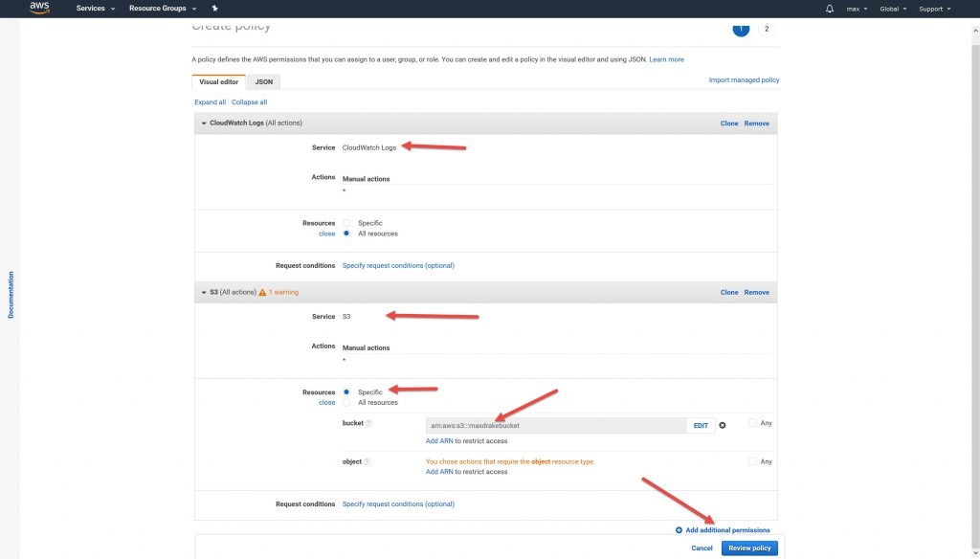Viewport: 980px width, 559px height.
Task: Click the Review policy button
Action: [749, 548]
